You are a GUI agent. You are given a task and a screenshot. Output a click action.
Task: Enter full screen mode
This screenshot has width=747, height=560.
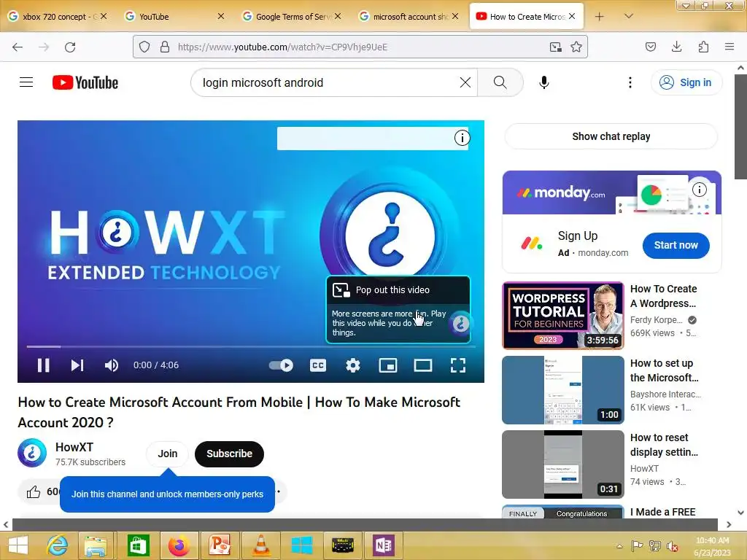[x=458, y=365]
